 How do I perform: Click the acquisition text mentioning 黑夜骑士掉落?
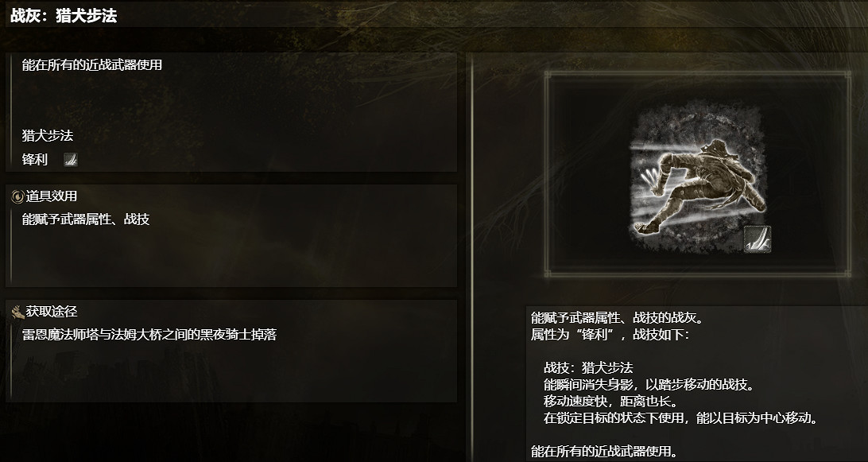(x=149, y=335)
